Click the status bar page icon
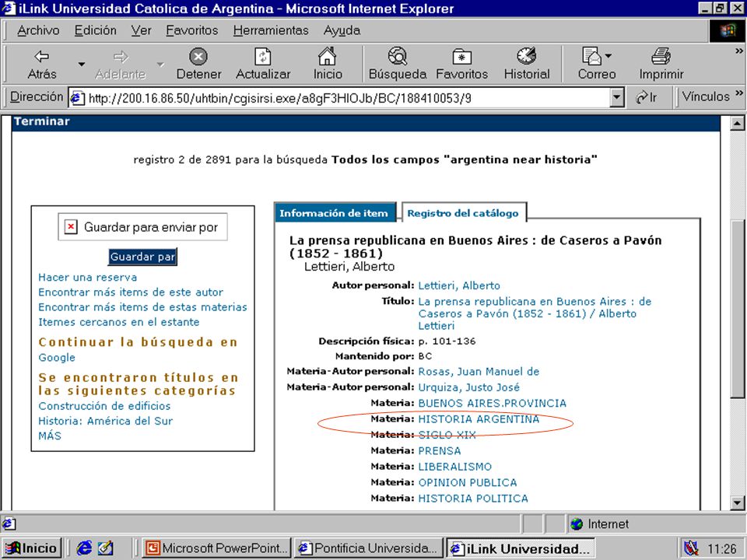This screenshot has height=560, width=747. [x=9, y=524]
